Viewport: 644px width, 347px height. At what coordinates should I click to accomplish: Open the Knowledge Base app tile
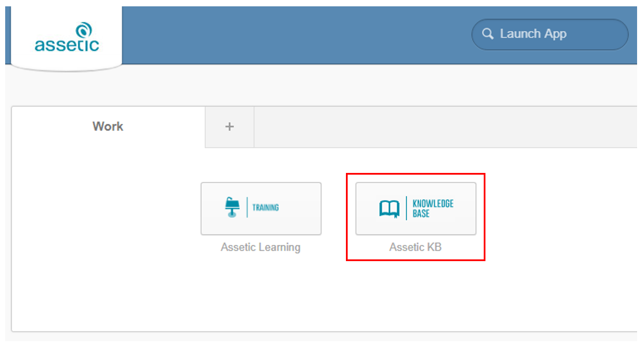[416, 209]
